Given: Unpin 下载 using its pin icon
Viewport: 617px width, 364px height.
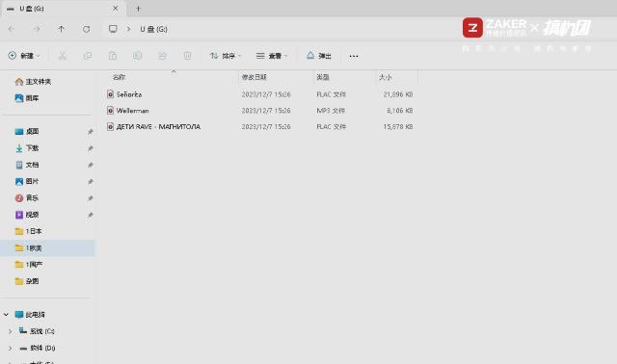Looking at the screenshot, I should 90,148.
